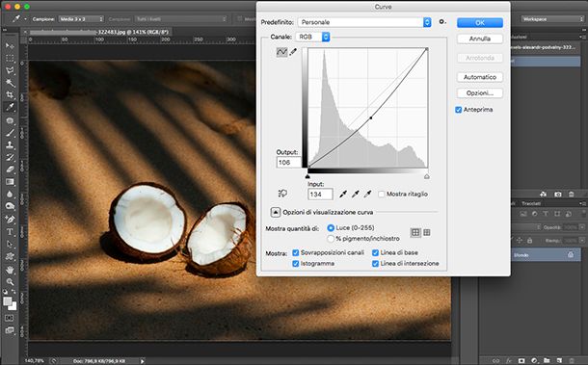Screen dimensions: 588x365
Task: Click the Input value field
Action: pyautogui.click(x=320, y=195)
